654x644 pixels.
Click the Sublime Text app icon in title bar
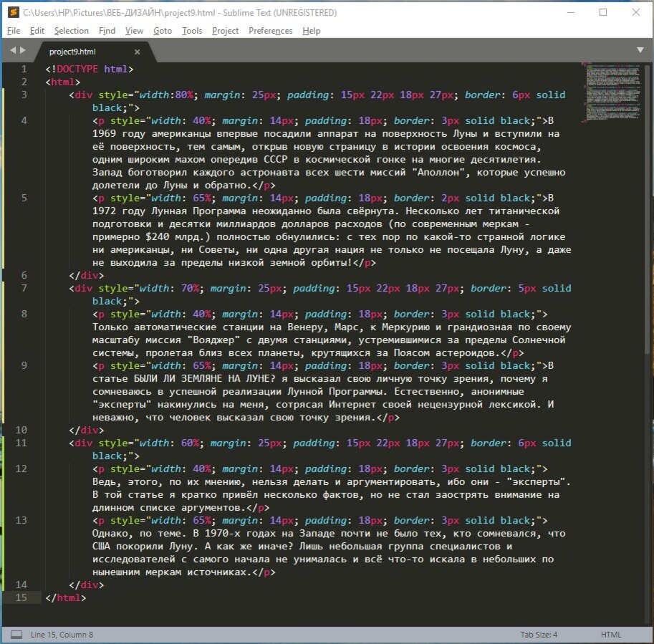pos(14,12)
